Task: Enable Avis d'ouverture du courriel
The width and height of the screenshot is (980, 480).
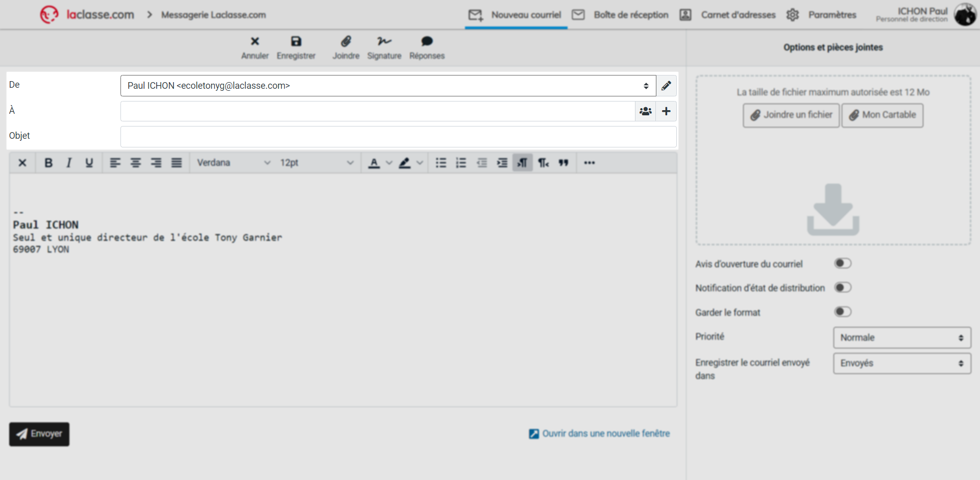Action: coord(843,263)
